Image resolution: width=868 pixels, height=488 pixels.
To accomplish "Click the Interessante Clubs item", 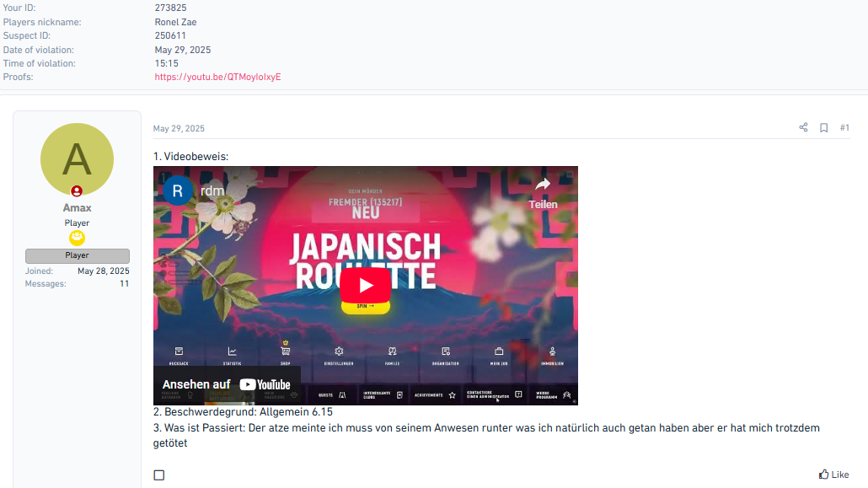I will point(383,395).
